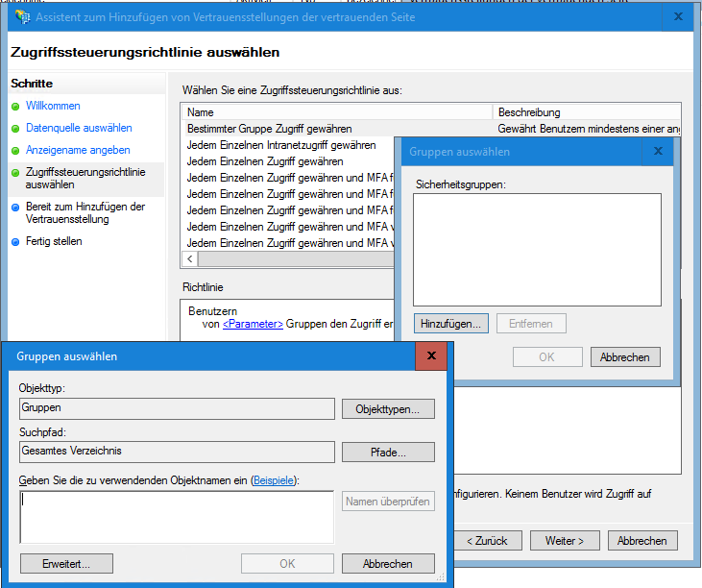The height and width of the screenshot is (588, 702).
Task: Open the Pfade... location dialog
Action: click(388, 453)
